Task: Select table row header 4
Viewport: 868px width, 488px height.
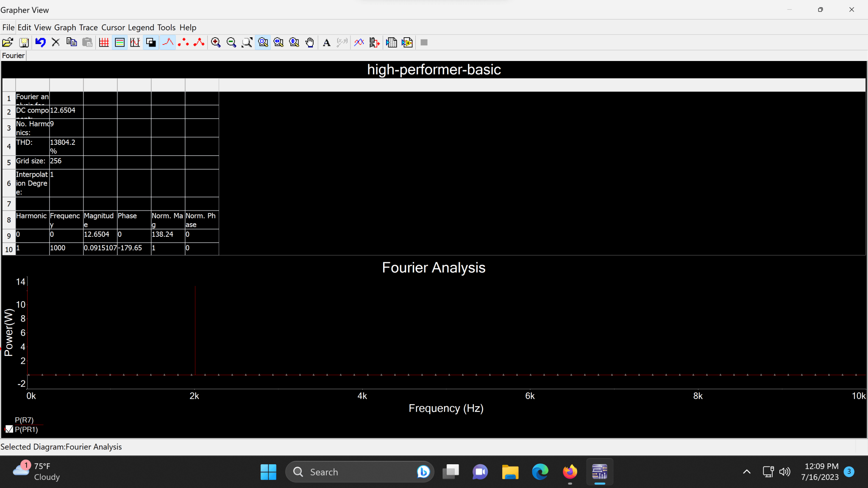Action: [8, 147]
